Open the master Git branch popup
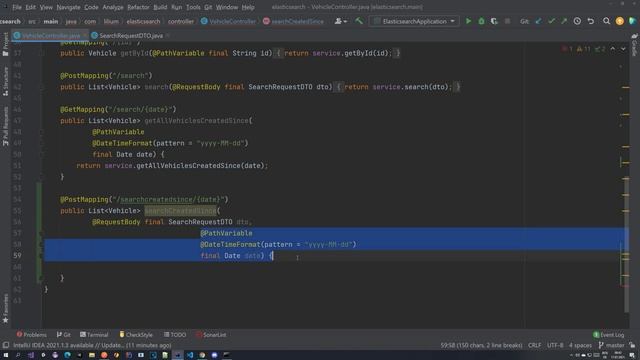Viewport: 640px width, 360px height. (x=611, y=345)
